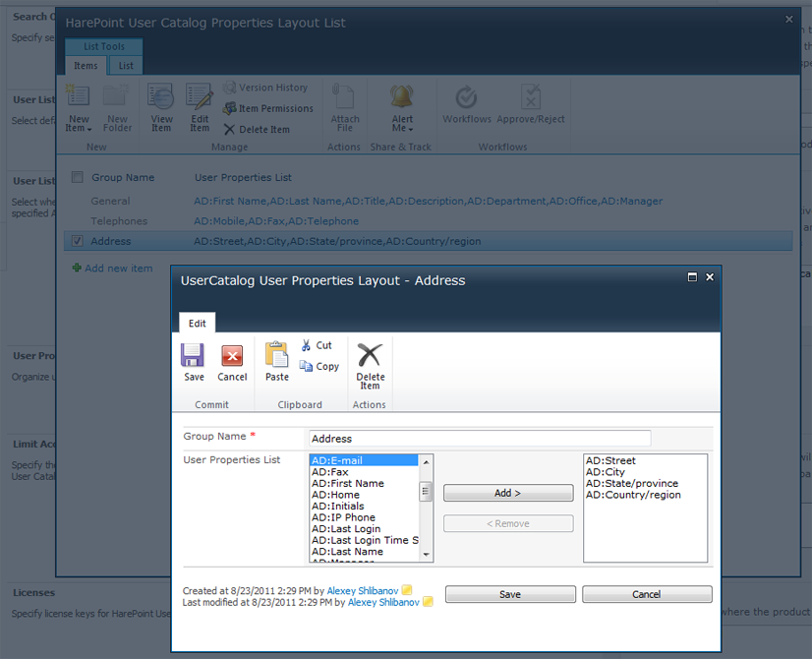Click the General group name cell
The width and height of the screenshot is (812, 659).
pos(110,201)
